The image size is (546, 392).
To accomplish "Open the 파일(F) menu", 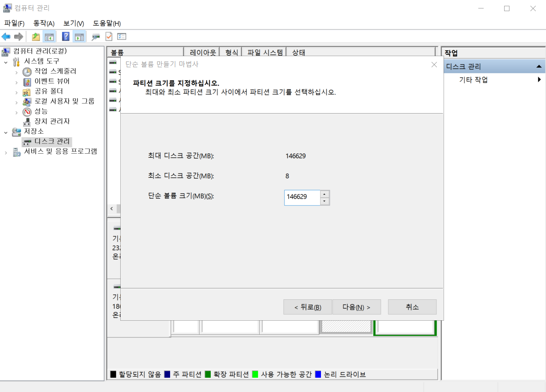I will (13, 23).
